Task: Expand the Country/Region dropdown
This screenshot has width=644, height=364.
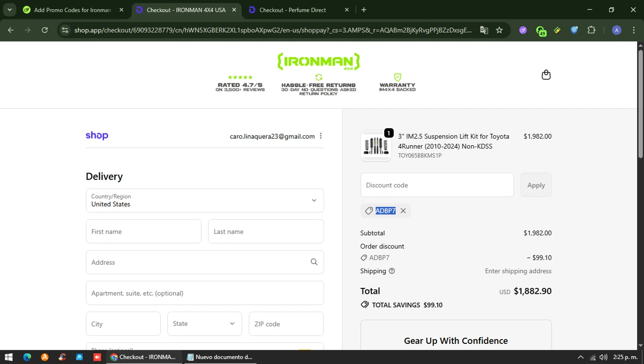Action: [205, 200]
